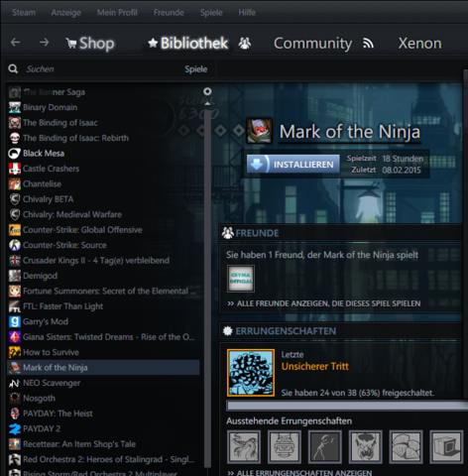Open the Spiele filter dropdown by search
This screenshot has height=476, width=468.
click(x=196, y=69)
